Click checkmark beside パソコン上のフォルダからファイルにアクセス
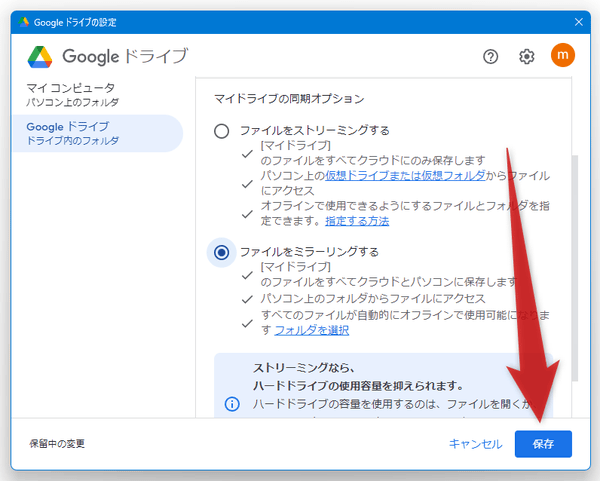 pyautogui.click(x=248, y=299)
